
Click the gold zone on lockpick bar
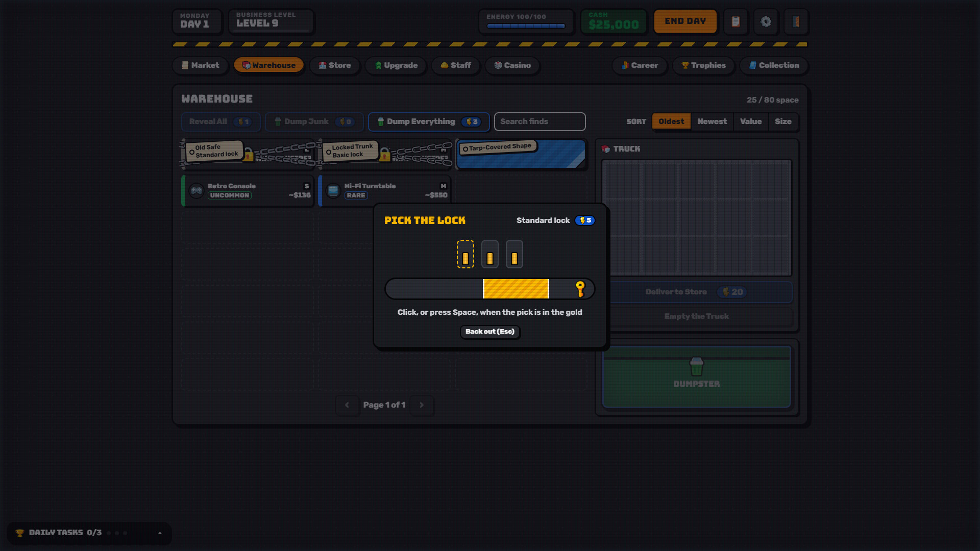[516, 289]
